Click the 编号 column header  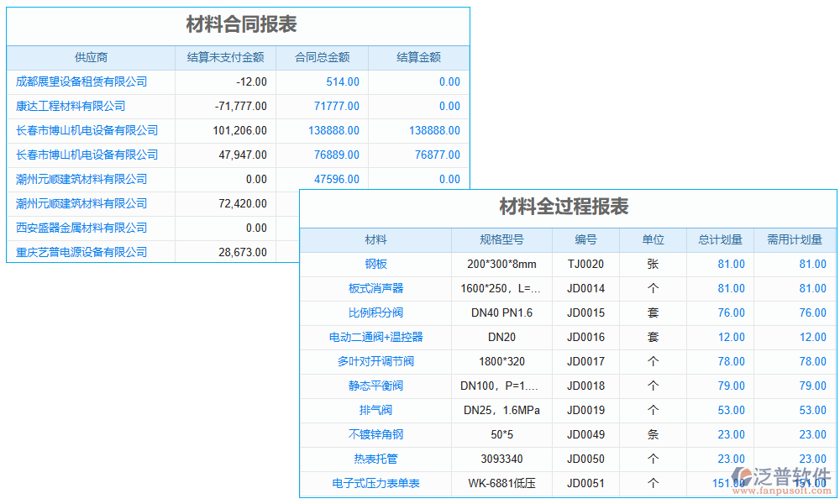[585, 239]
